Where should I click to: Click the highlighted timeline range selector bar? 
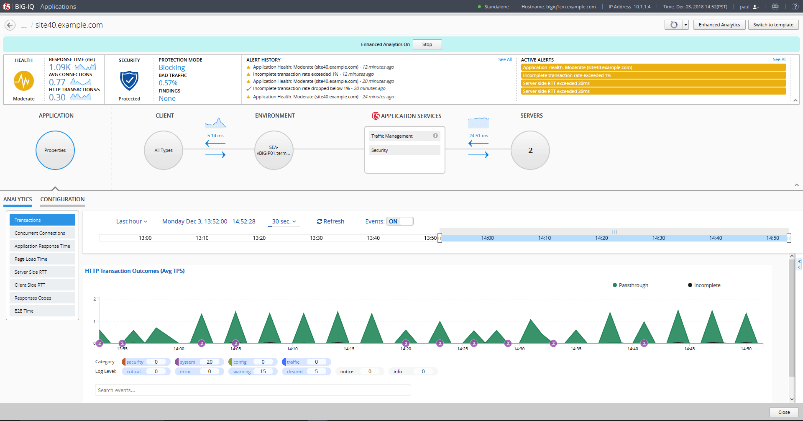(x=615, y=237)
